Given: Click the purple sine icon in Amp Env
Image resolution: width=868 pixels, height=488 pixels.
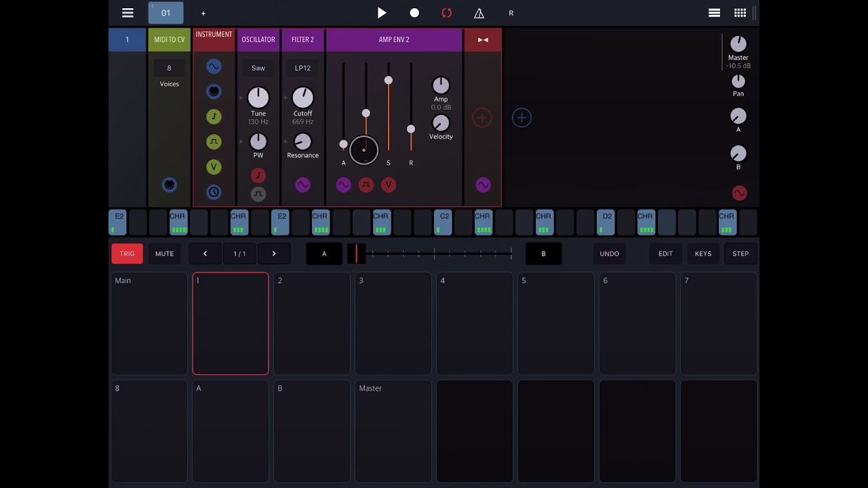Looking at the screenshot, I should click(343, 184).
